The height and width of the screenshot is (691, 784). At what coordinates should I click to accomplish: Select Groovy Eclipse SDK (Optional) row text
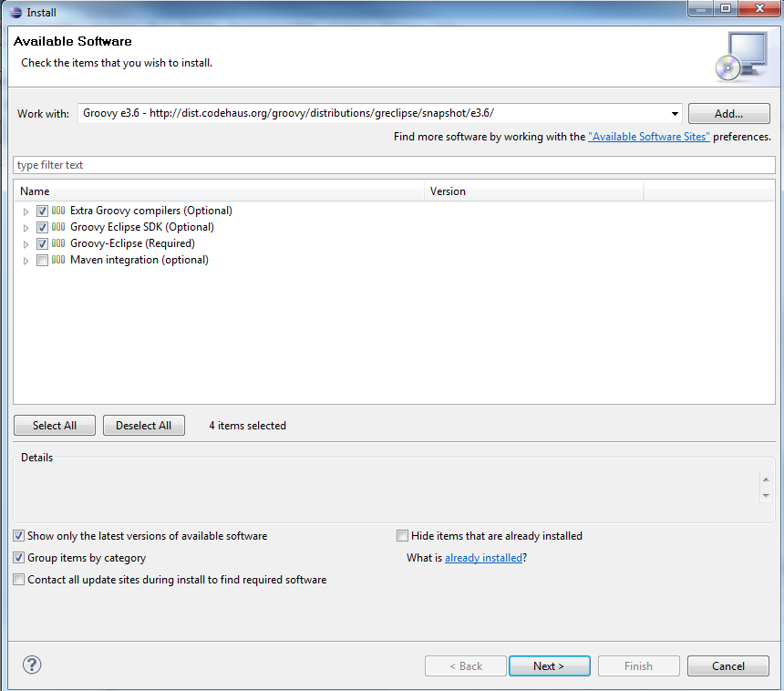pyautogui.click(x=142, y=227)
